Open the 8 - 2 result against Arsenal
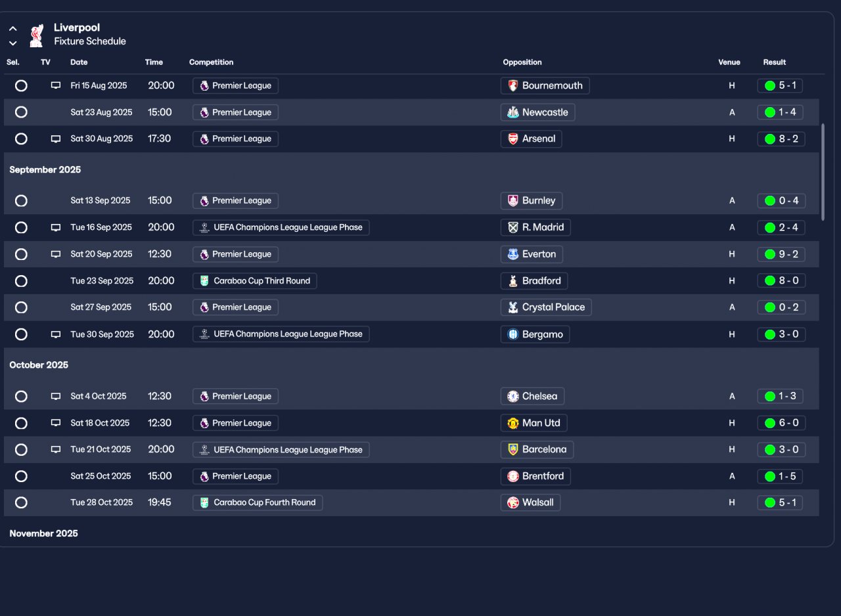This screenshot has height=616, width=841. coord(781,139)
